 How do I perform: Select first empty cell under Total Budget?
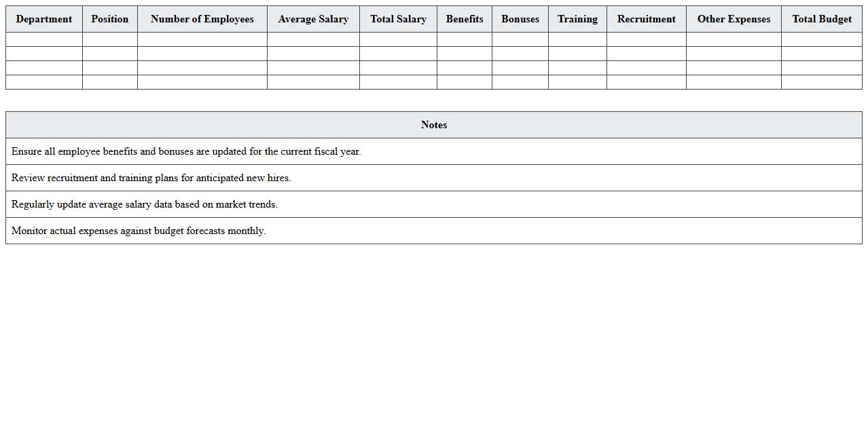(822, 39)
